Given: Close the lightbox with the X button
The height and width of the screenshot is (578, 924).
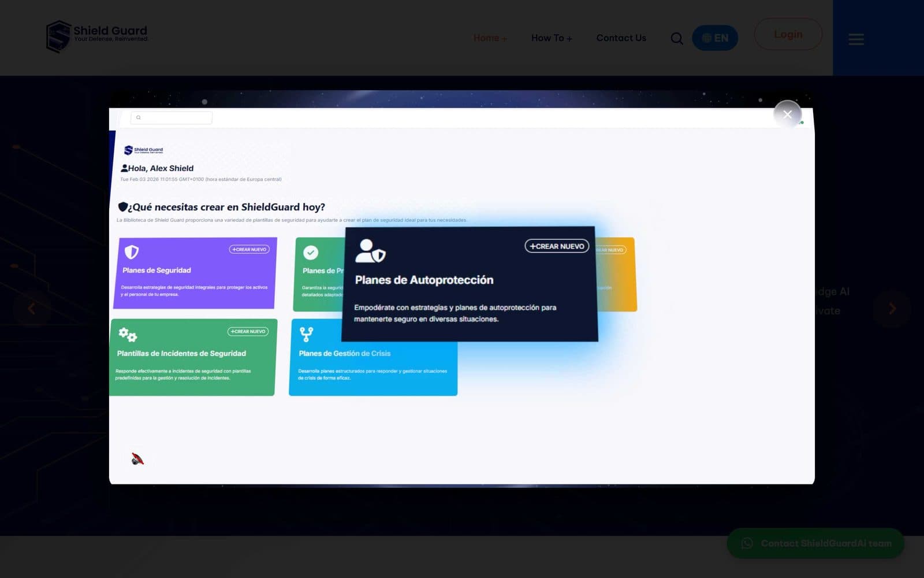Looking at the screenshot, I should coord(787,114).
